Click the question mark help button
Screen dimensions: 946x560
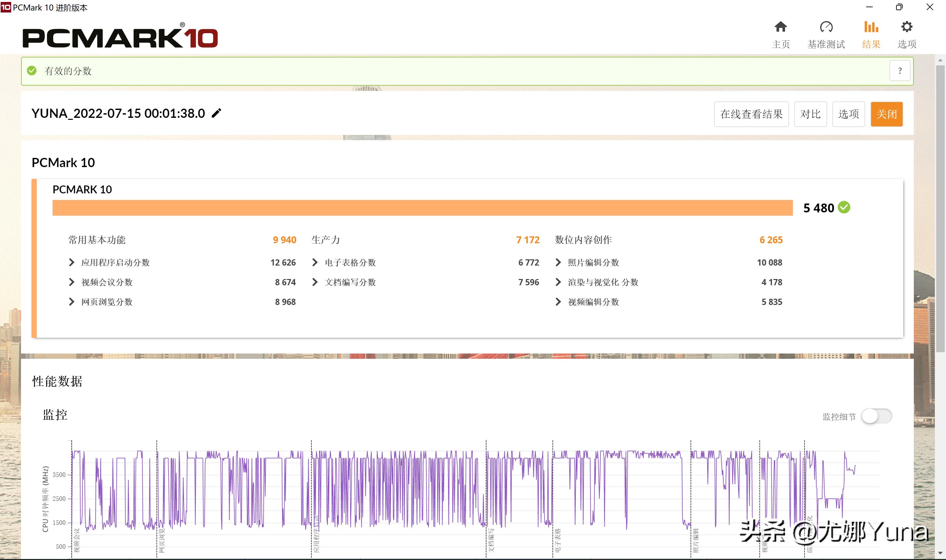900,71
